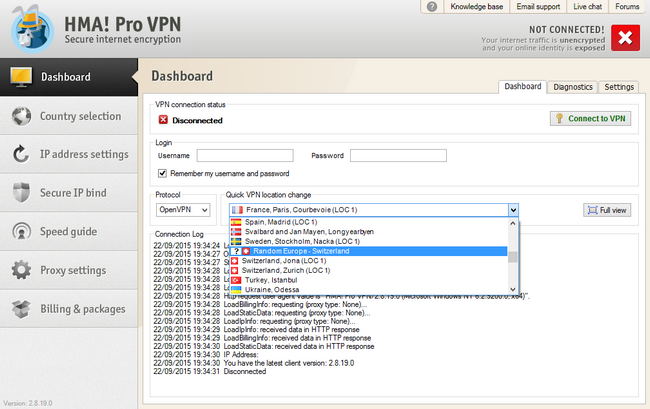Click the Full view expand icon
The width and height of the screenshot is (650, 409).
click(593, 210)
